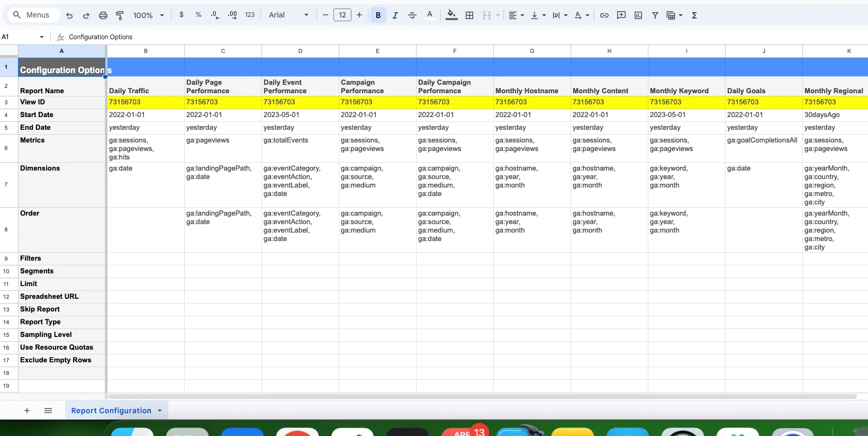Select the 'Spreadsheet URL' label cell

pyautogui.click(x=62, y=297)
